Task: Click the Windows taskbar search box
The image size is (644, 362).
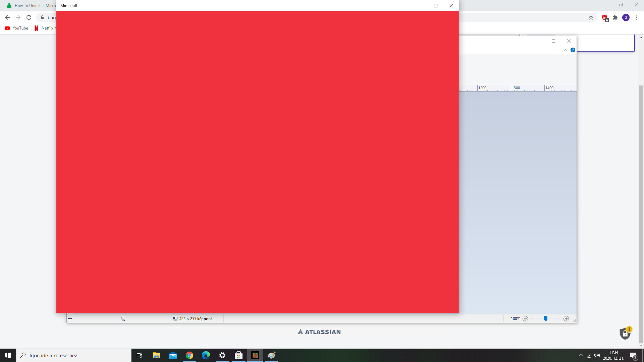Action: click(x=74, y=355)
